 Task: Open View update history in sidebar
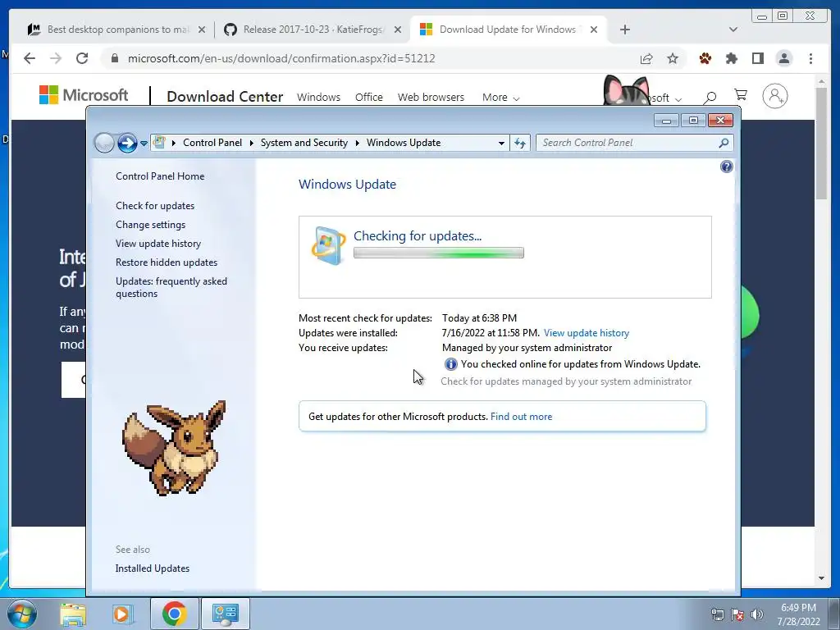pyautogui.click(x=158, y=243)
